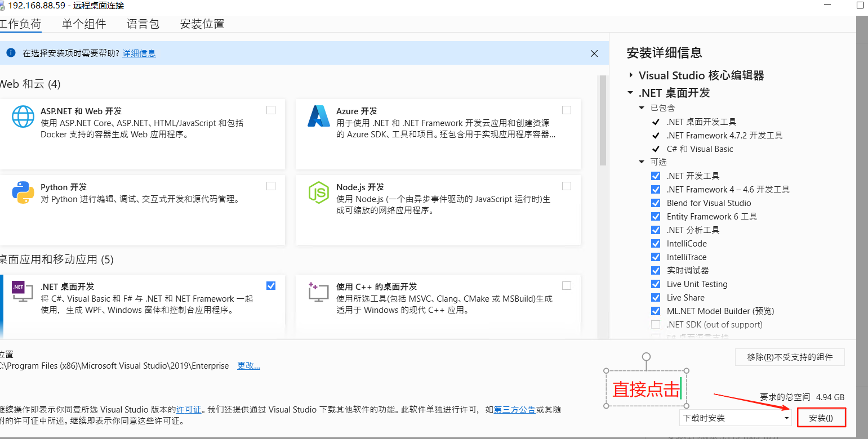Open the 许可证 license link
The width and height of the screenshot is (868, 439).
[x=189, y=410]
